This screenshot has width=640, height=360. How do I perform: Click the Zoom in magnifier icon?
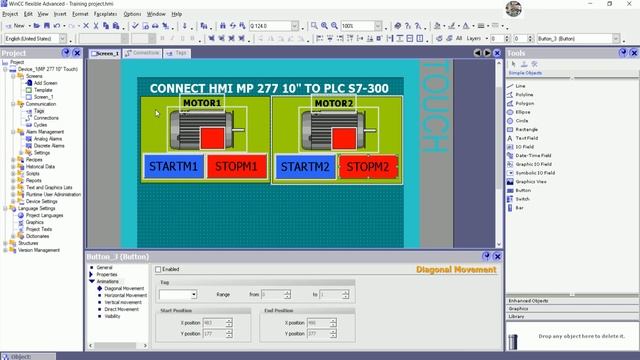(324, 26)
